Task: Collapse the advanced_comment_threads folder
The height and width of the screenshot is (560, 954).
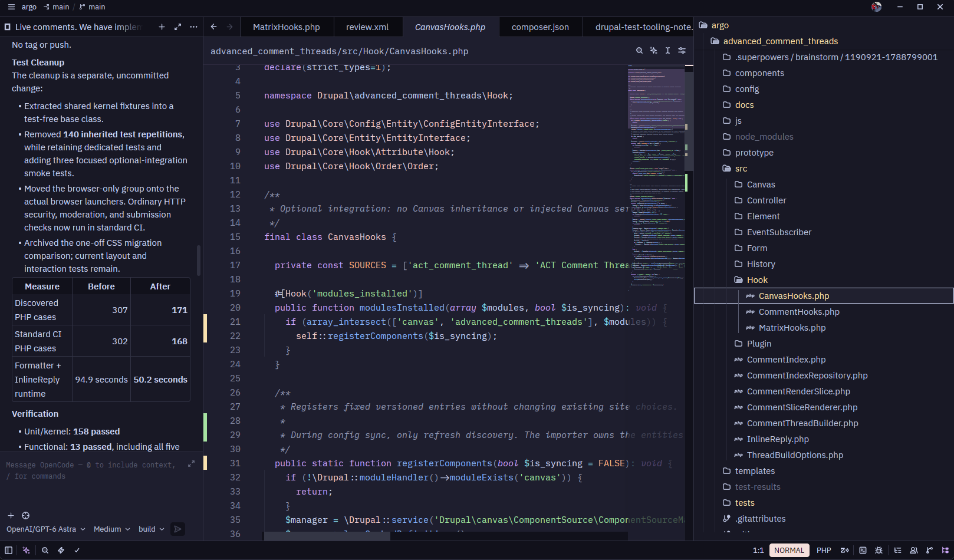Action: (x=780, y=41)
